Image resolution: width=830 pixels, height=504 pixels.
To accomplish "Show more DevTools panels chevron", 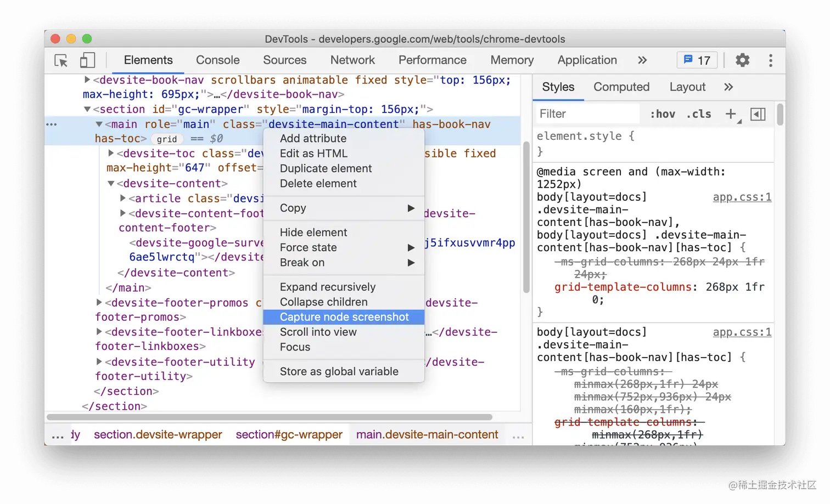I will pyautogui.click(x=642, y=60).
